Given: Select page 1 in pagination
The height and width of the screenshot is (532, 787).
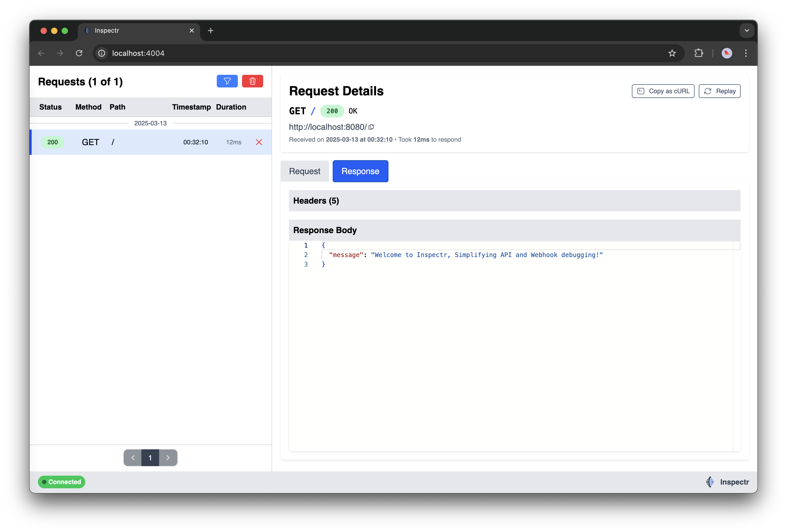Looking at the screenshot, I should pos(150,458).
